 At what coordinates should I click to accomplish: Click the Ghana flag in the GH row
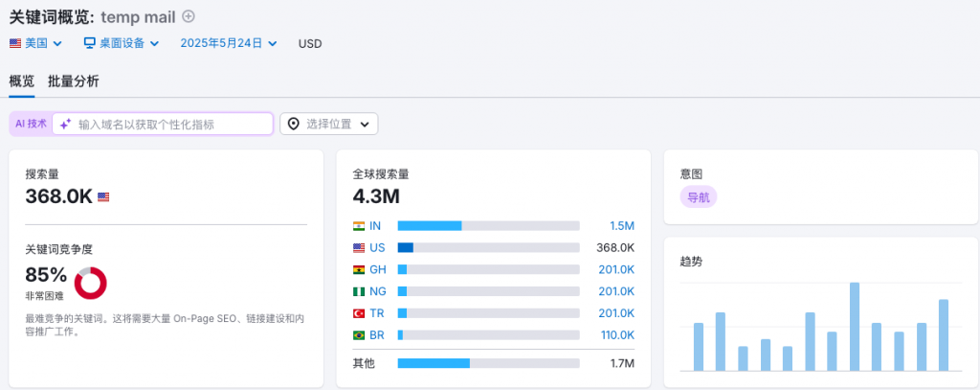pos(359,270)
